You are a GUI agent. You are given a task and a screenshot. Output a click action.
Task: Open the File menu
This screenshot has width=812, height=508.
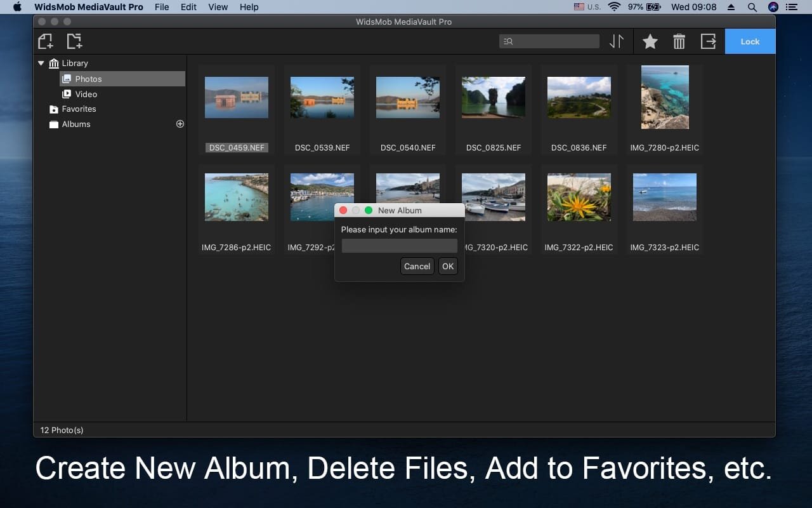pos(162,7)
